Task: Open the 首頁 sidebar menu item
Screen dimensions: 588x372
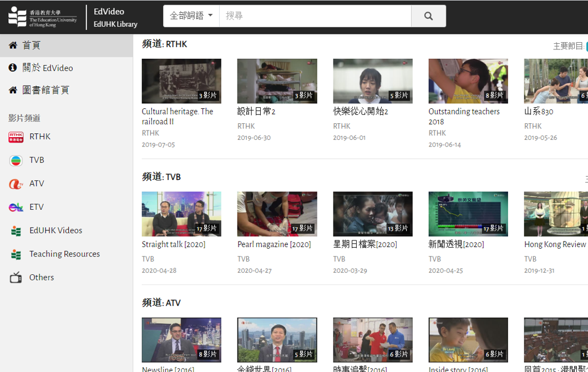Action: point(67,46)
